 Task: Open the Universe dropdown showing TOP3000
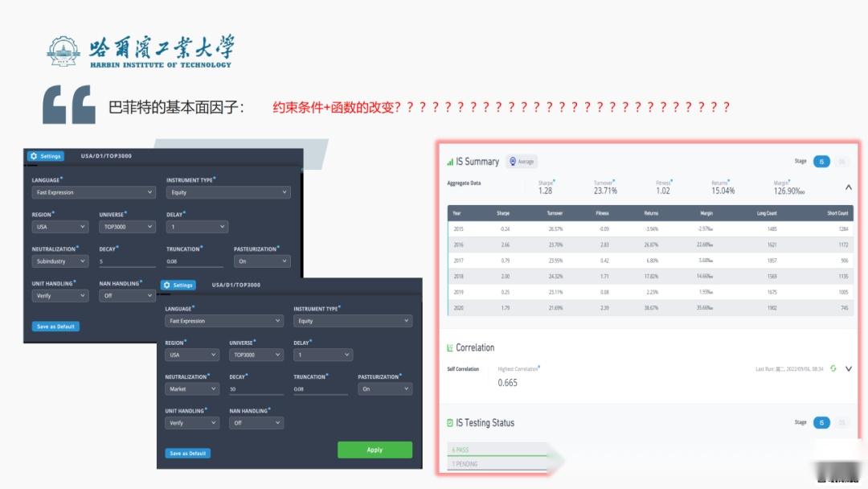[x=256, y=355]
